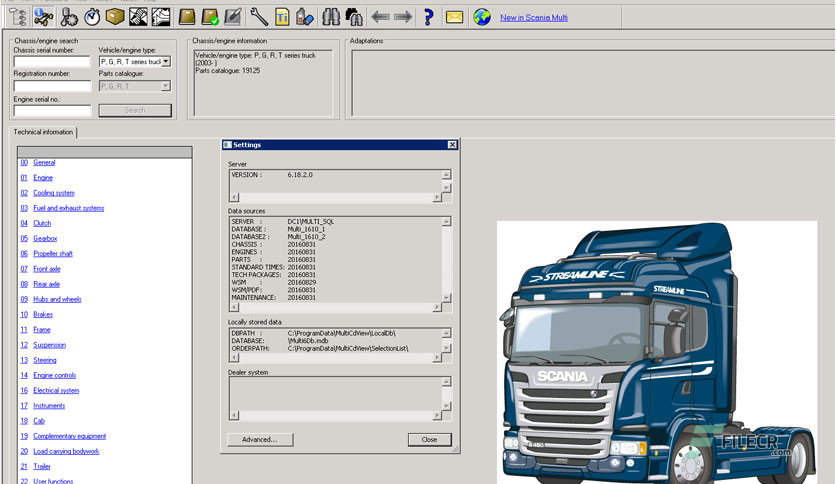Click the notepad with pen icon

click(233, 17)
